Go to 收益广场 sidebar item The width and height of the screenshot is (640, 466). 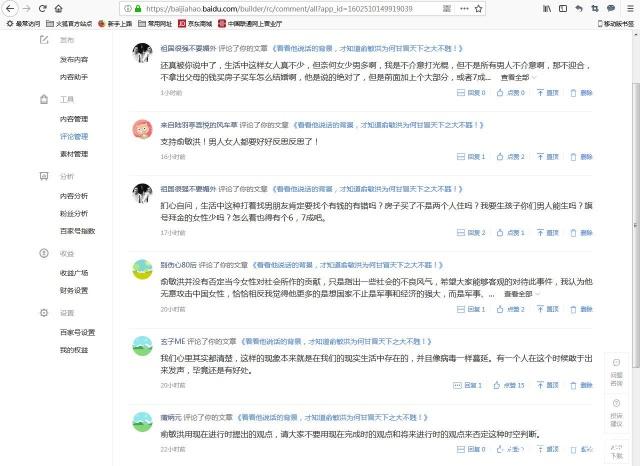tap(73, 272)
